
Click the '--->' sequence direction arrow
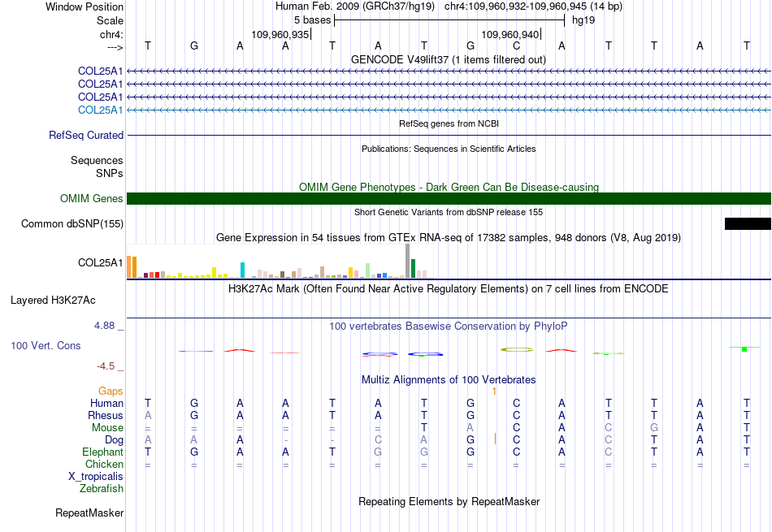click(115, 47)
